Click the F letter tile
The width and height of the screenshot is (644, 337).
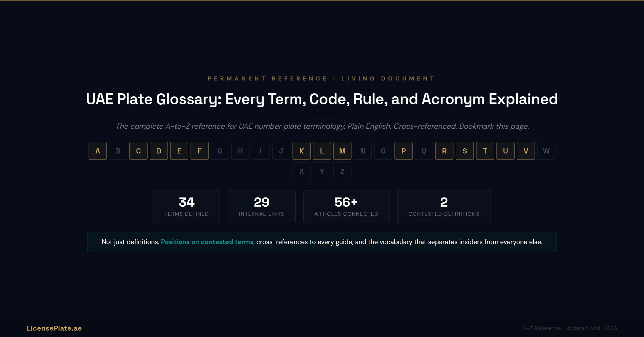[200, 151]
